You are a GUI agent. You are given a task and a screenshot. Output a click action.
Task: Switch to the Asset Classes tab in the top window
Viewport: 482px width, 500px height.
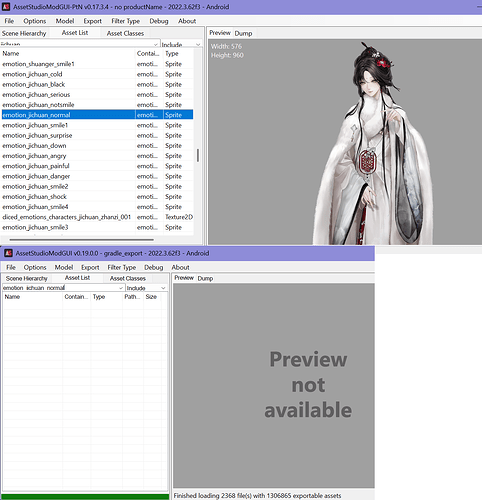(x=125, y=33)
